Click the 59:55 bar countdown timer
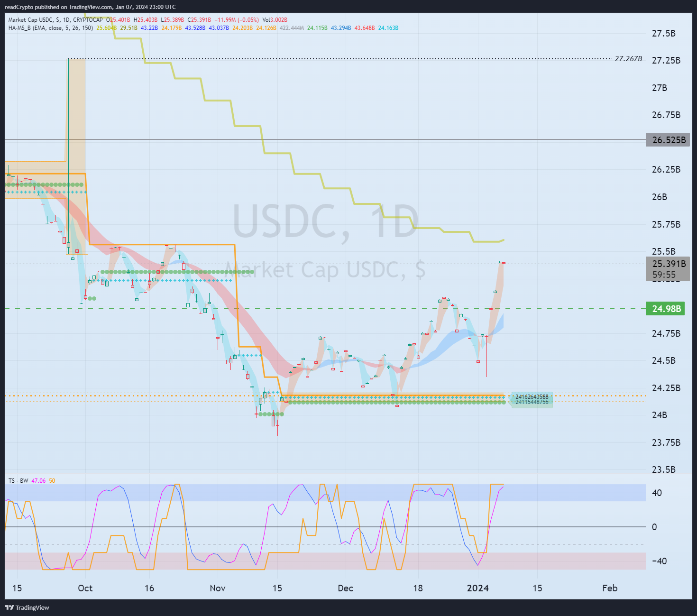Image resolution: width=697 pixels, height=616 pixels. pos(664,275)
